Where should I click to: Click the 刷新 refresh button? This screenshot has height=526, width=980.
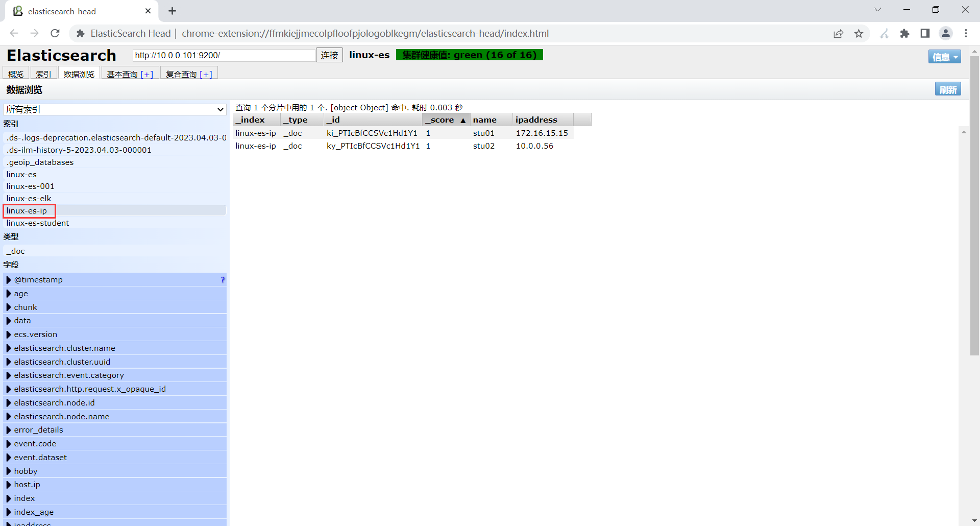[948, 89]
